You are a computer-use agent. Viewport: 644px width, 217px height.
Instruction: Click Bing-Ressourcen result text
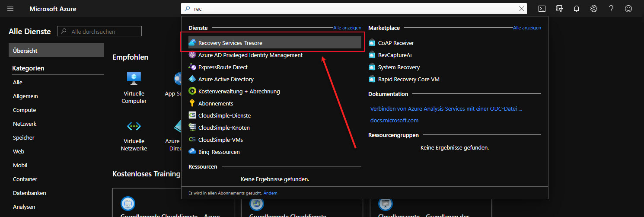219,152
